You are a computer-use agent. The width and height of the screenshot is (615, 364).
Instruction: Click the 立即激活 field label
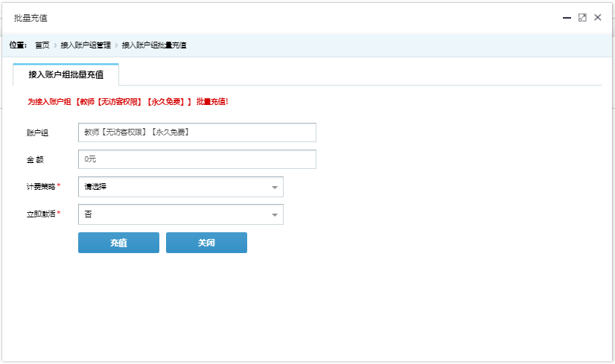[41, 214]
